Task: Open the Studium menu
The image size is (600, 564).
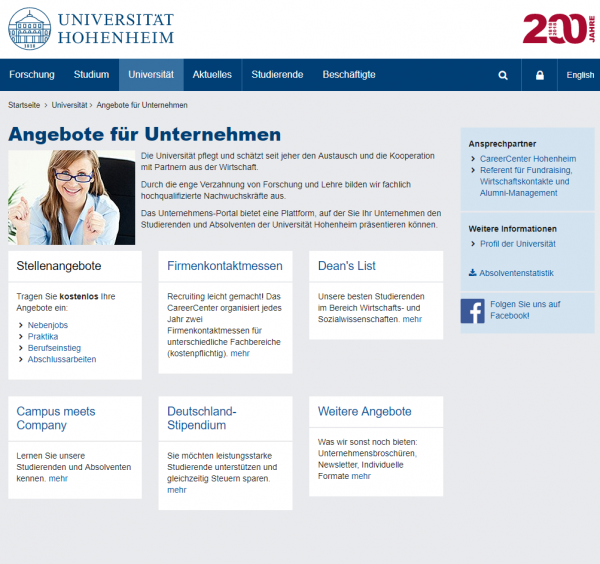Action: (x=91, y=75)
